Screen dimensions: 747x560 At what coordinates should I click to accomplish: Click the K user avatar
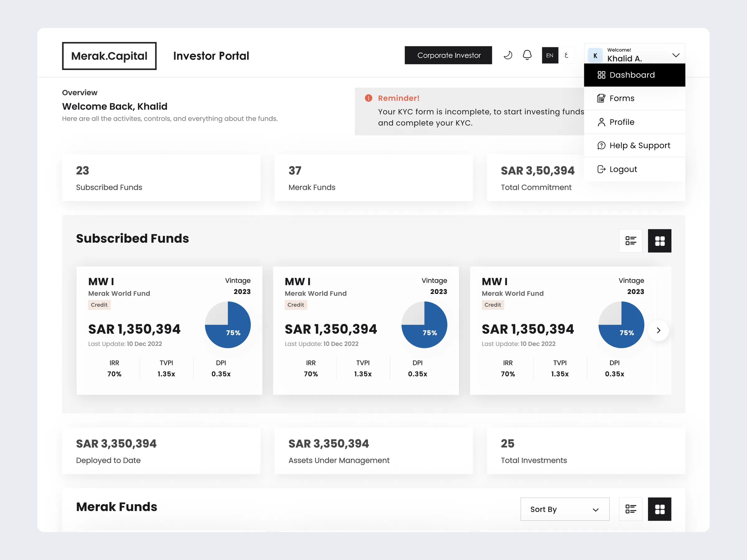(595, 55)
